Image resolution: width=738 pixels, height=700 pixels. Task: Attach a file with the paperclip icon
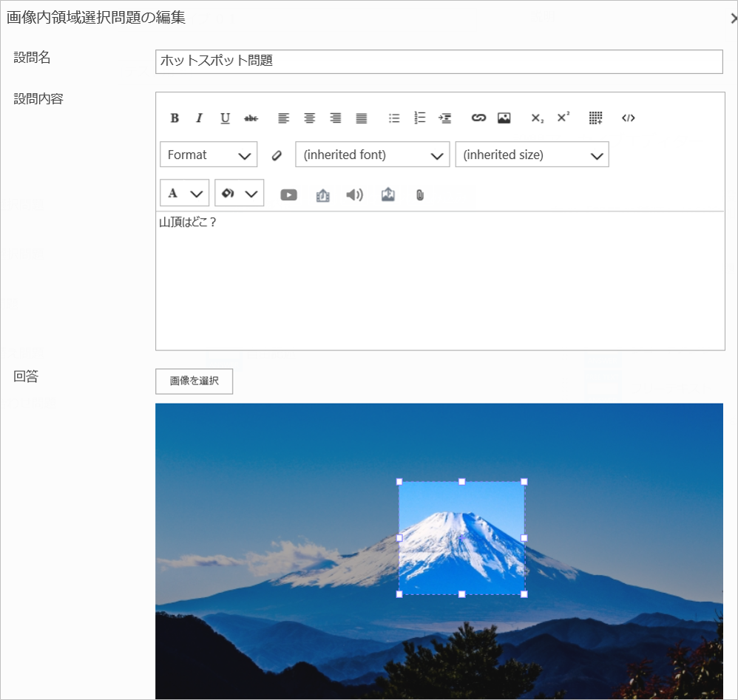click(420, 195)
